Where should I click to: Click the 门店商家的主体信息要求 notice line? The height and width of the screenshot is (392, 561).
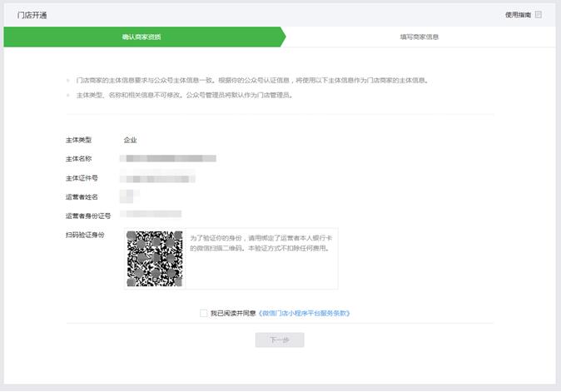pos(252,80)
